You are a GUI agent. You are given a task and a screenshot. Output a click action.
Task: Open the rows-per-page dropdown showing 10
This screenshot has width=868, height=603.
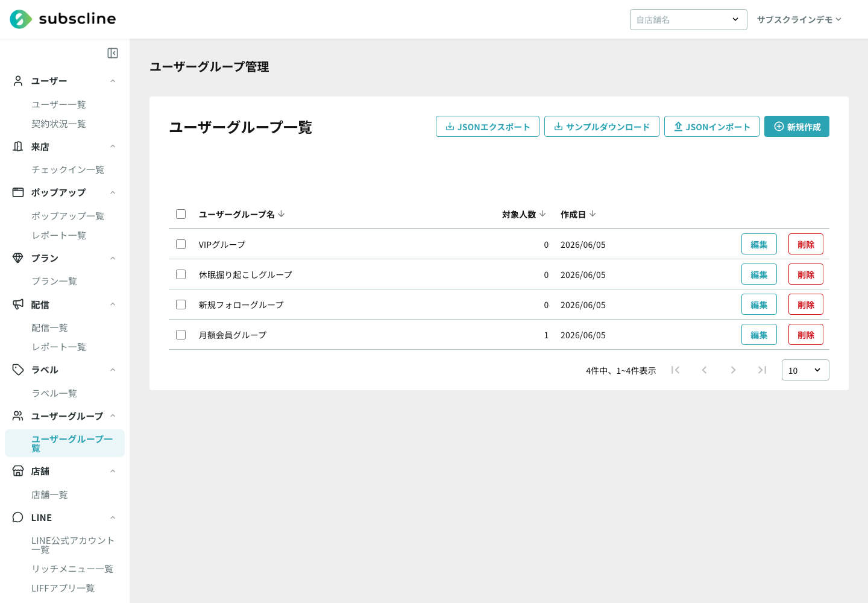(x=805, y=370)
